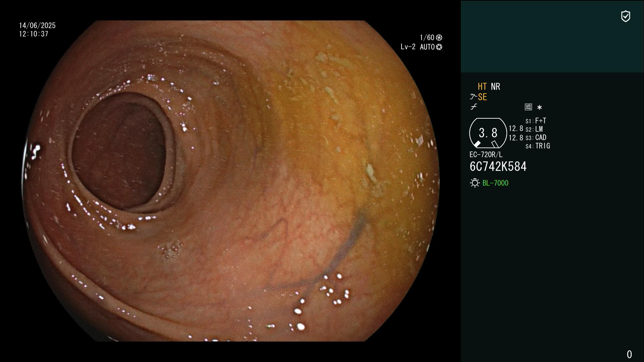Click the AUTO iris mode icon
This screenshot has width=644, height=362.
439,47
